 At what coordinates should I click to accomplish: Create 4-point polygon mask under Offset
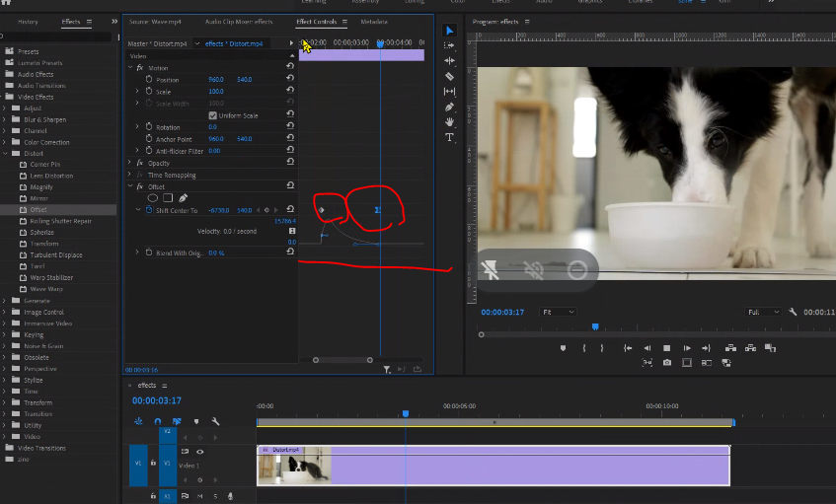coord(168,198)
